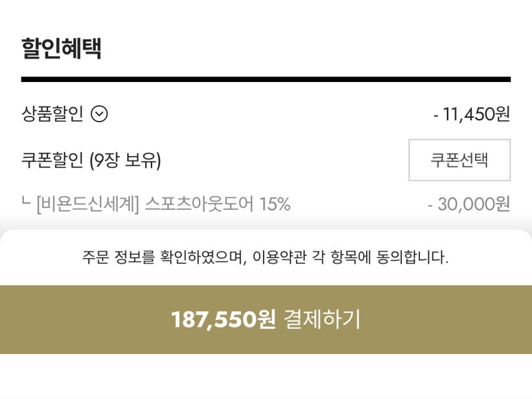Click the 쿠폰선택 button
The height and width of the screenshot is (399, 532).
point(459,160)
